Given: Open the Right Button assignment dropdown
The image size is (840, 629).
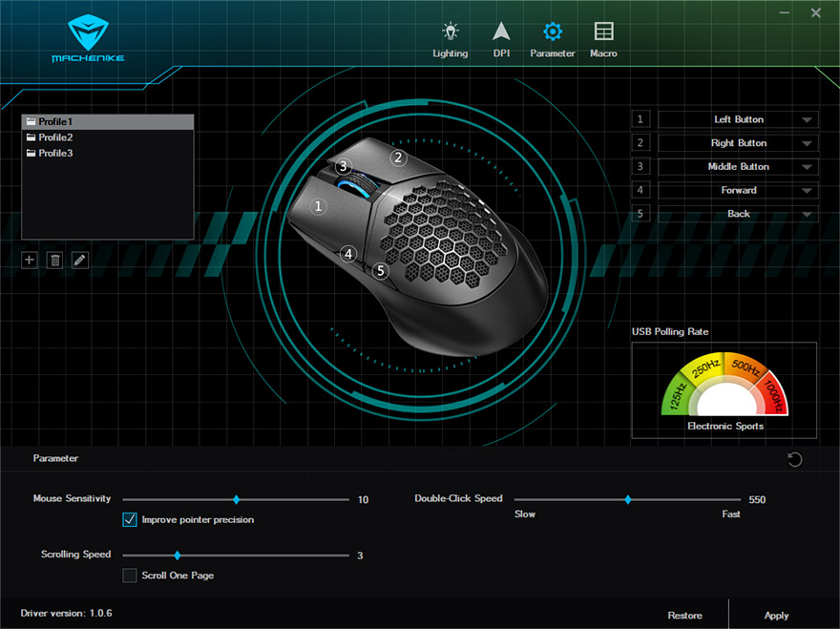Looking at the screenshot, I should (x=738, y=143).
